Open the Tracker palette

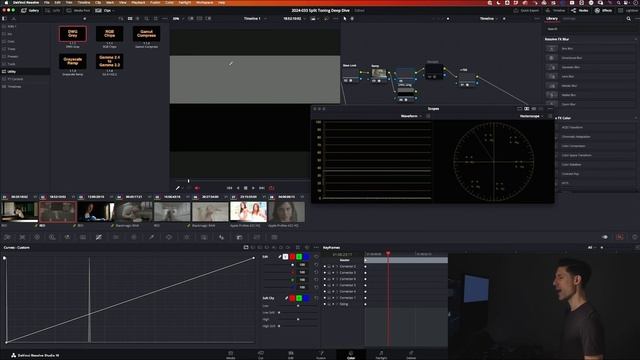point(187,237)
